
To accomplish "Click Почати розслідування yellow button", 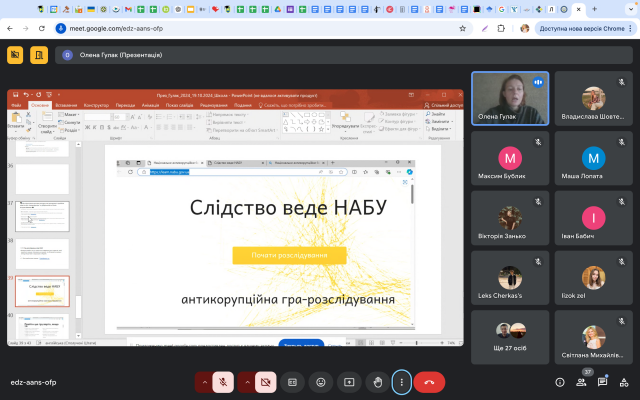I will (x=289, y=255).
